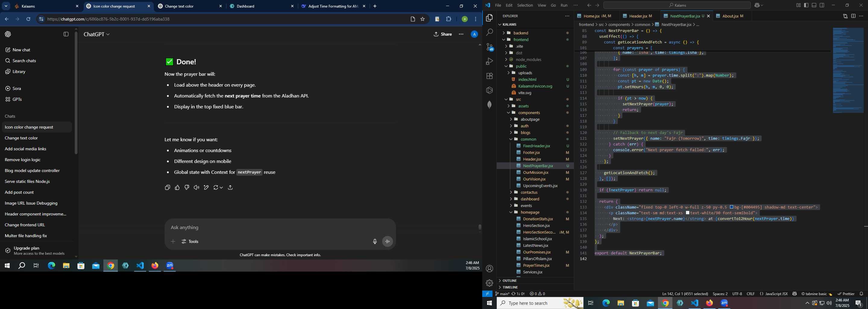Screen dimensions: 868x309
Task: Click read aloud speaker icon
Action: [197, 188]
